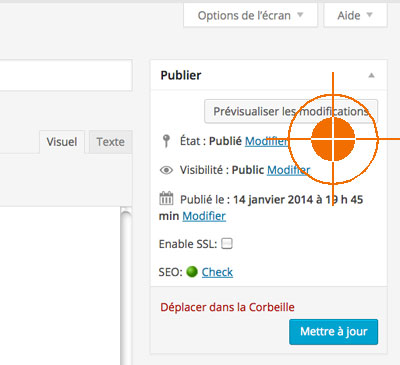400x365 pixels.
Task: Open the Aide help dropdown
Action: (x=355, y=15)
